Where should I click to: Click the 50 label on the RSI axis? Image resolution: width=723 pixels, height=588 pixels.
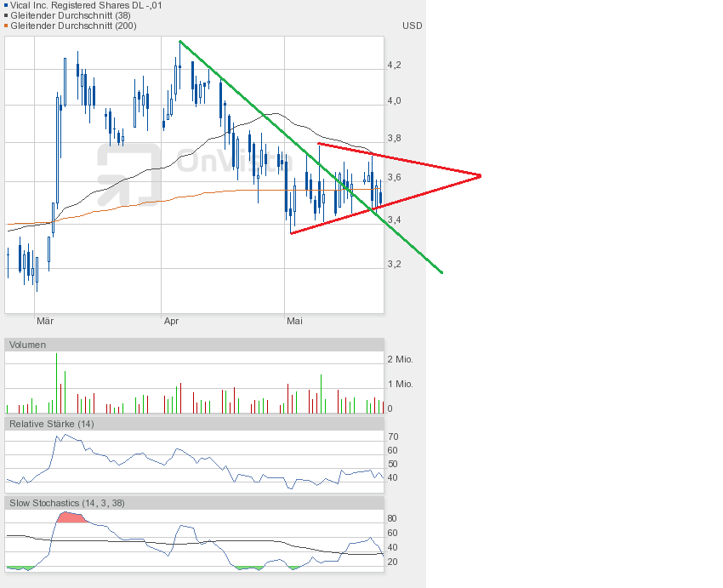(x=393, y=464)
